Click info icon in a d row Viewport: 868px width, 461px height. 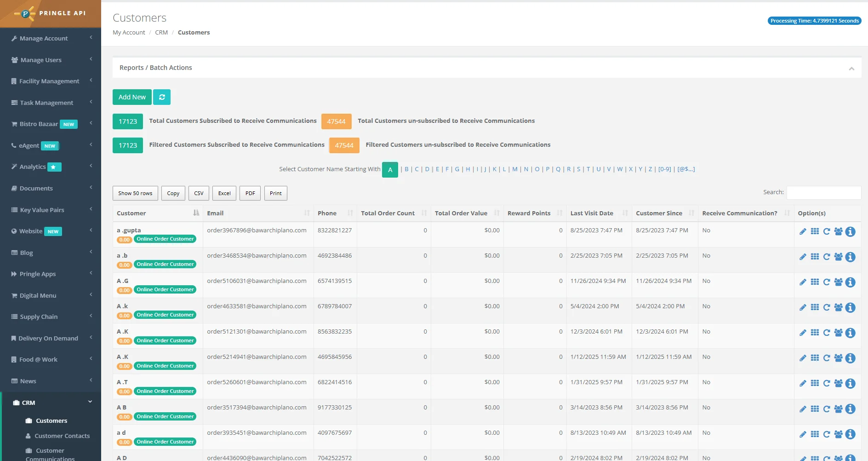click(851, 434)
